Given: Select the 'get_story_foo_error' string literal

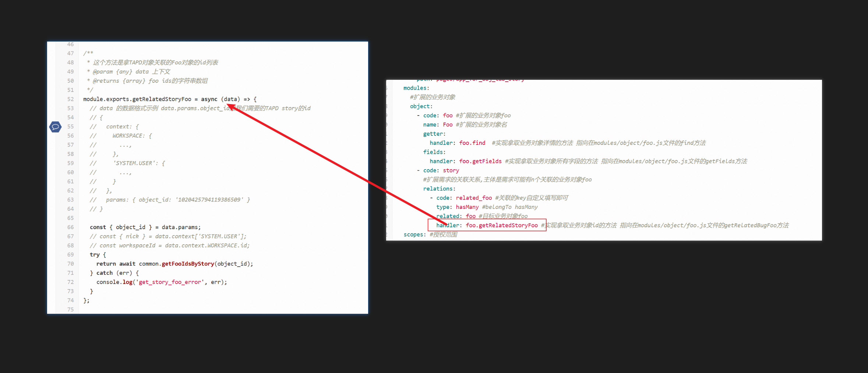Looking at the screenshot, I should (170, 282).
